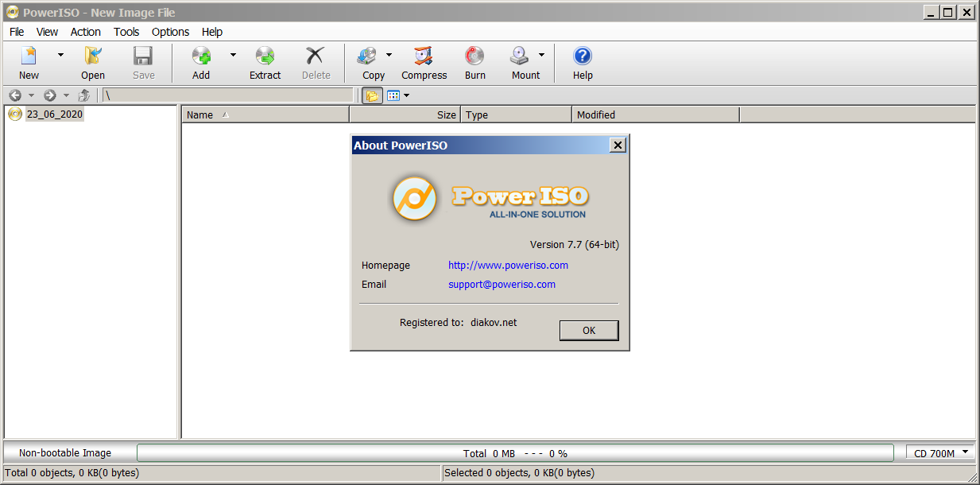Sort by the Size column header

click(405, 114)
